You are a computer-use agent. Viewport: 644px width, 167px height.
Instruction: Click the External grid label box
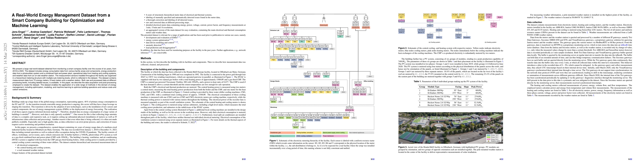(324, 25)
